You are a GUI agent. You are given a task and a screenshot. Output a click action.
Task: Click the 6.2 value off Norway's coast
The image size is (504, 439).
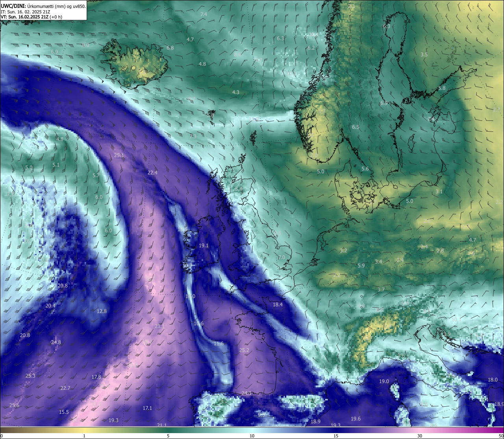[311, 48]
